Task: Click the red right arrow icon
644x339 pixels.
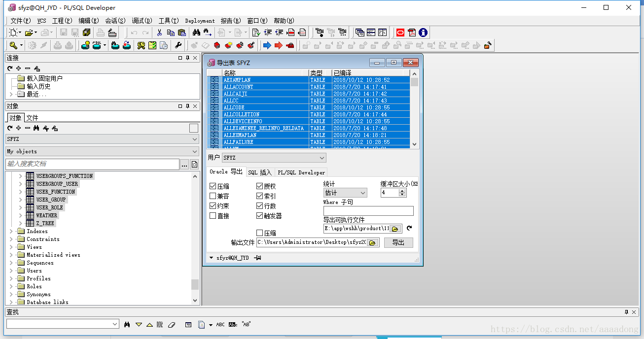Action: click(279, 45)
